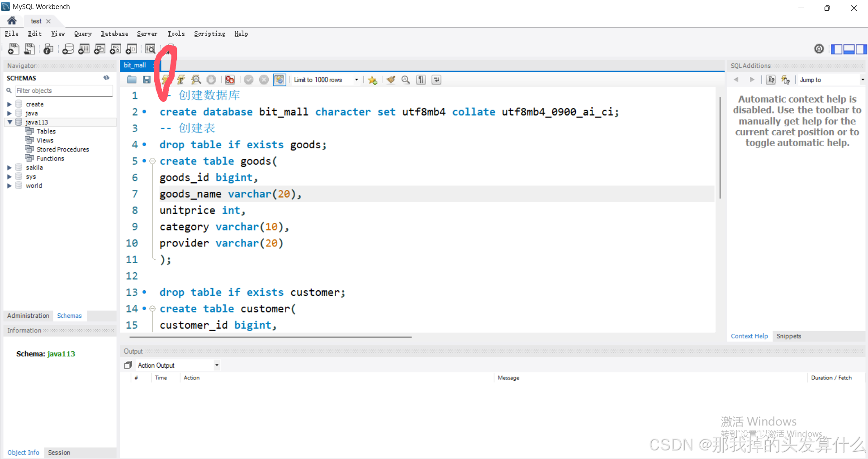Open the Query menu
This screenshot has width=868, height=459.
click(x=83, y=33)
